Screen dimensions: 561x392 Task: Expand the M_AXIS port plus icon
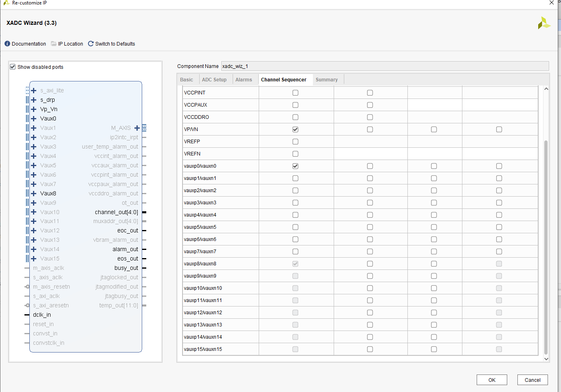(137, 128)
